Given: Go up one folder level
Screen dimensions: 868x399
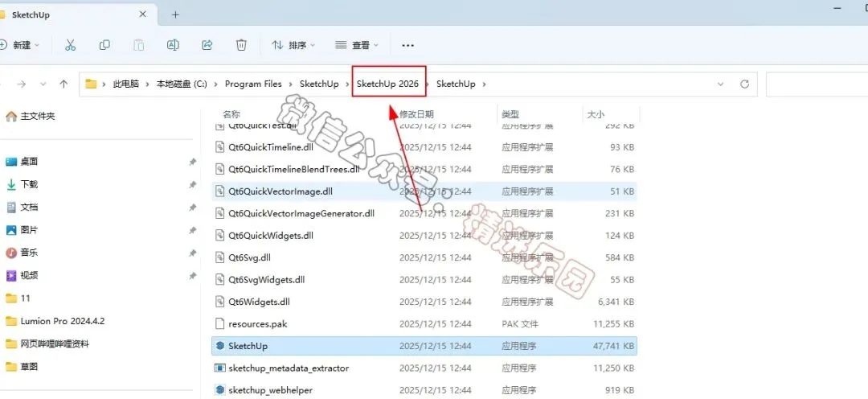Looking at the screenshot, I should 63,84.
